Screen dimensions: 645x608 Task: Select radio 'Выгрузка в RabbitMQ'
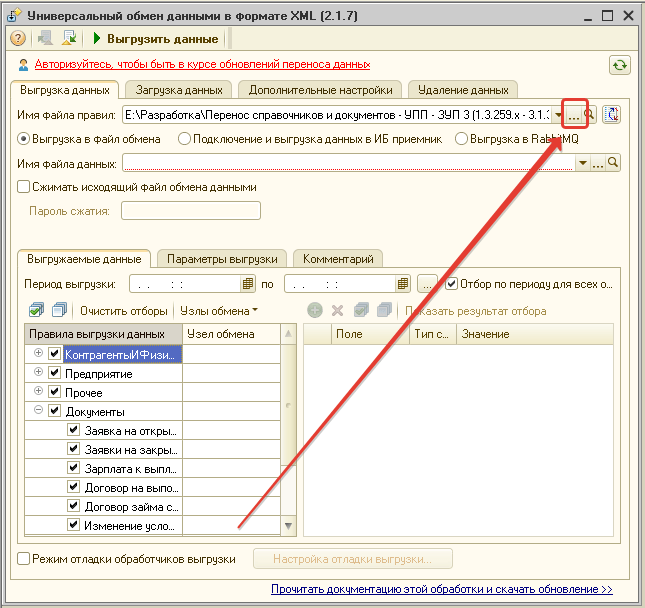click(x=461, y=139)
